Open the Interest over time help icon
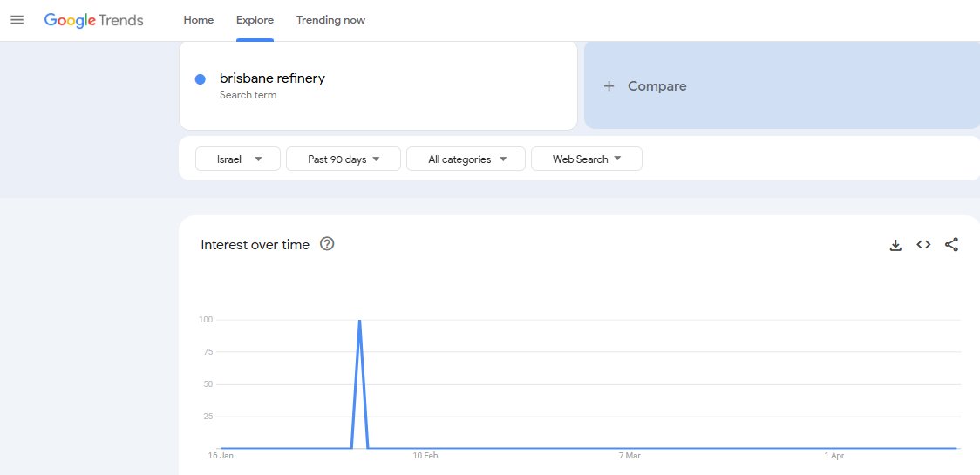This screenshot has width=980, height=475. coord(327,244)
